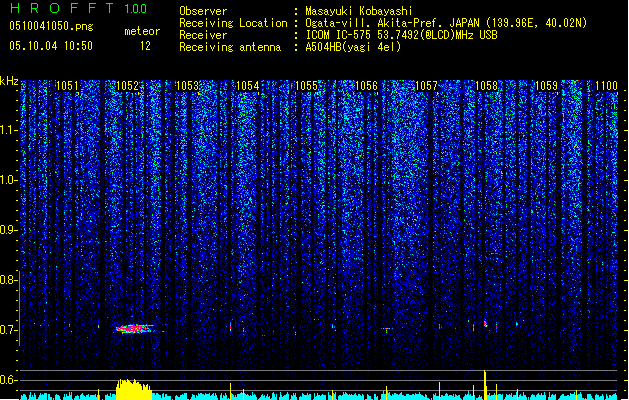This screenshot has width=629, height=400.
Task: Click the 1100 time marker
Action: click(606, 86)
